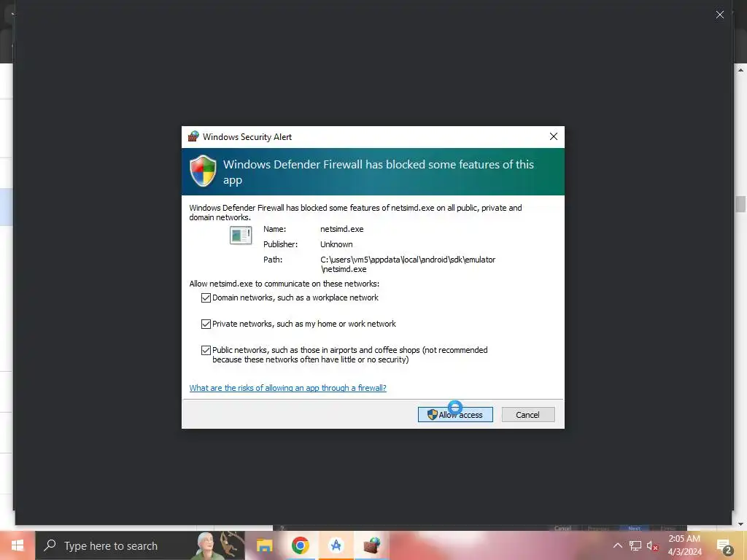Open clock showing 2:05 AM

[x=684, y=545]
